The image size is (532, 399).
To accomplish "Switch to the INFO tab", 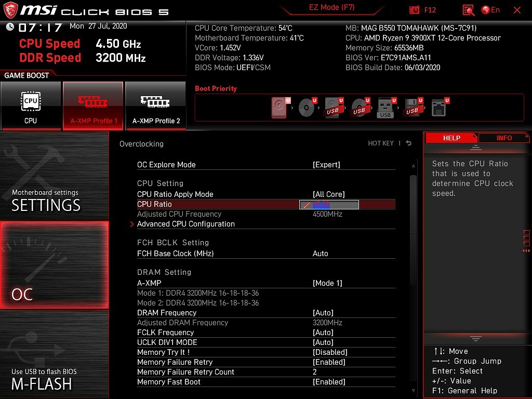I will (x=503, y=138).
